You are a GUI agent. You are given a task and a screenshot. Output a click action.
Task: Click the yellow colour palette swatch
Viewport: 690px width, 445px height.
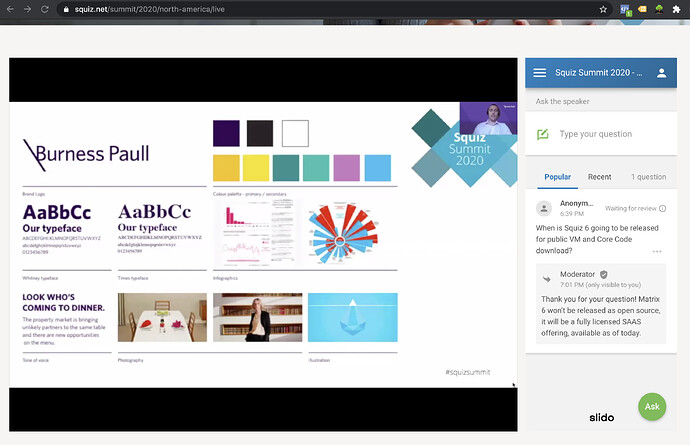[x=226, y=167]
